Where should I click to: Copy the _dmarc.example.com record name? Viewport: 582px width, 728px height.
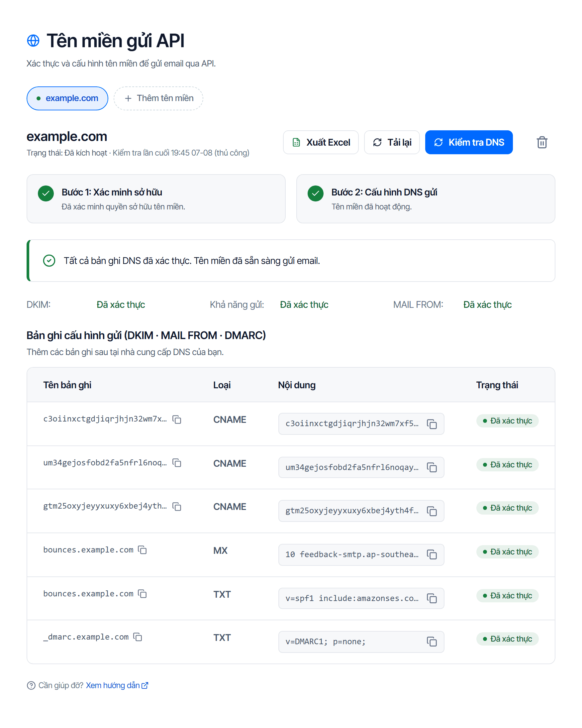point(138,637)
